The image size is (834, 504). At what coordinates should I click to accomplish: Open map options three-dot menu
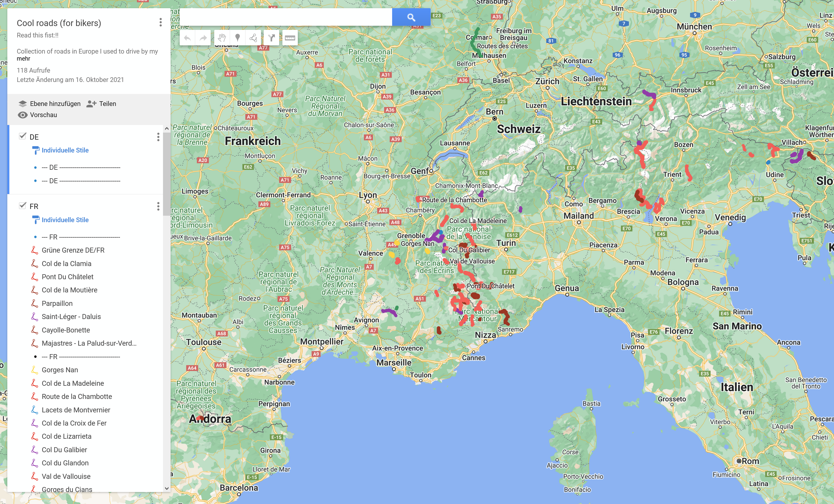(x=160, y=22)
